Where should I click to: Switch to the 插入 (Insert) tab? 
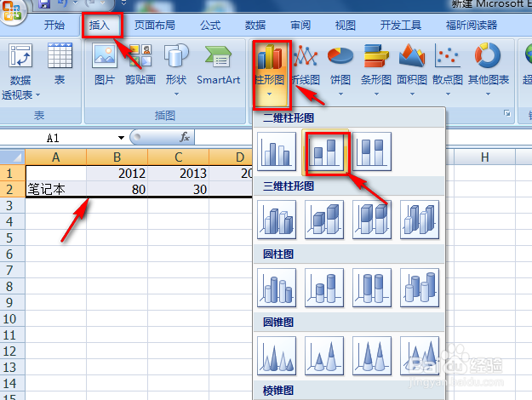coord(100,25)
